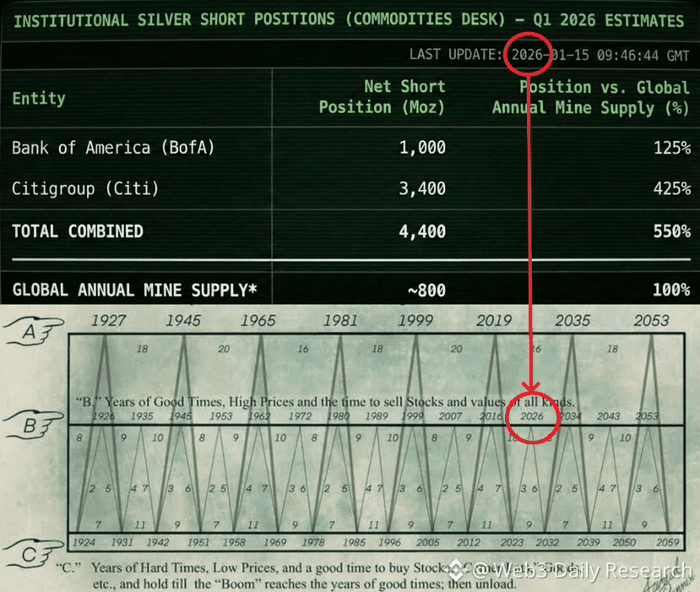Click year 1927 in row A

pyautogui.click(x=108, y=321)
